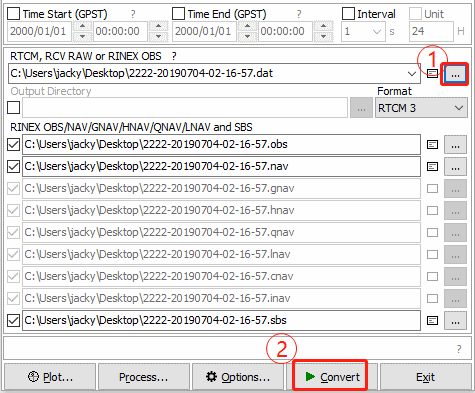Click the Process... button
The height and width of the screenshot is (393, 475).
point(144,377)
